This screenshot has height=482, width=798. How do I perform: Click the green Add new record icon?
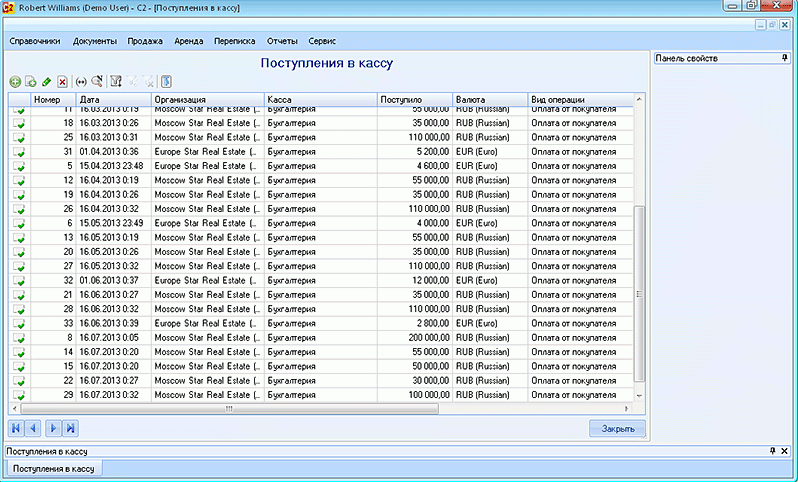pyautogui.click(x=15, y=81)
